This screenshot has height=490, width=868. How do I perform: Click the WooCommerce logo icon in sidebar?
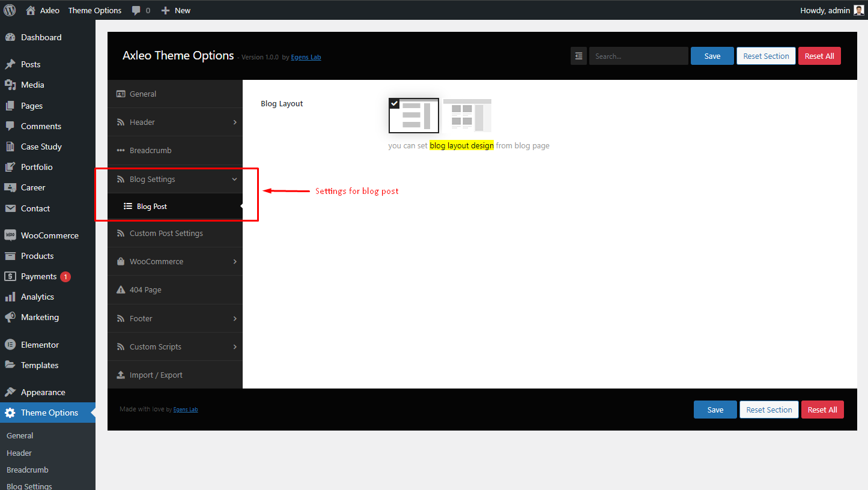10,235
